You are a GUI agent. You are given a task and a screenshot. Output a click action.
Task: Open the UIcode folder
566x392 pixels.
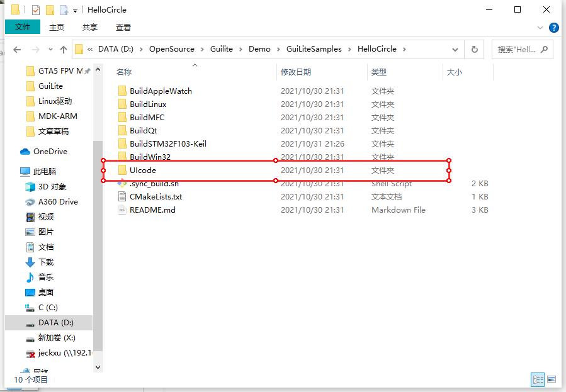coord(143,170)
